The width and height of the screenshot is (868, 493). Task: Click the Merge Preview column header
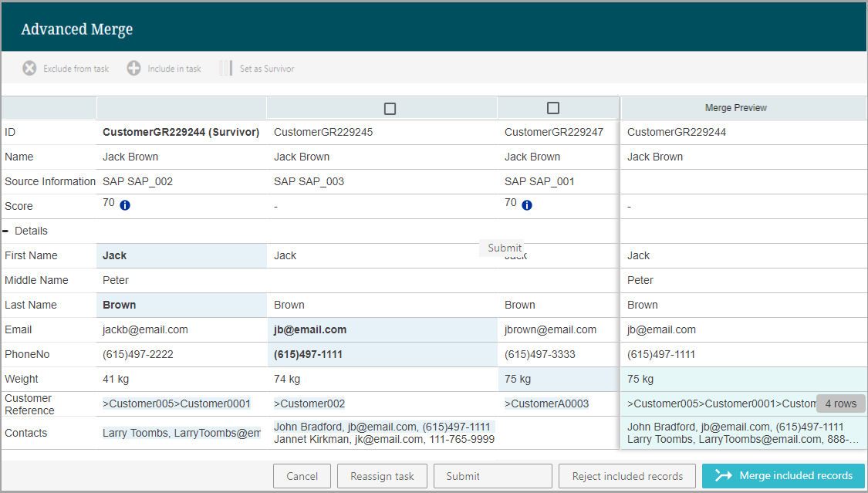736,108
